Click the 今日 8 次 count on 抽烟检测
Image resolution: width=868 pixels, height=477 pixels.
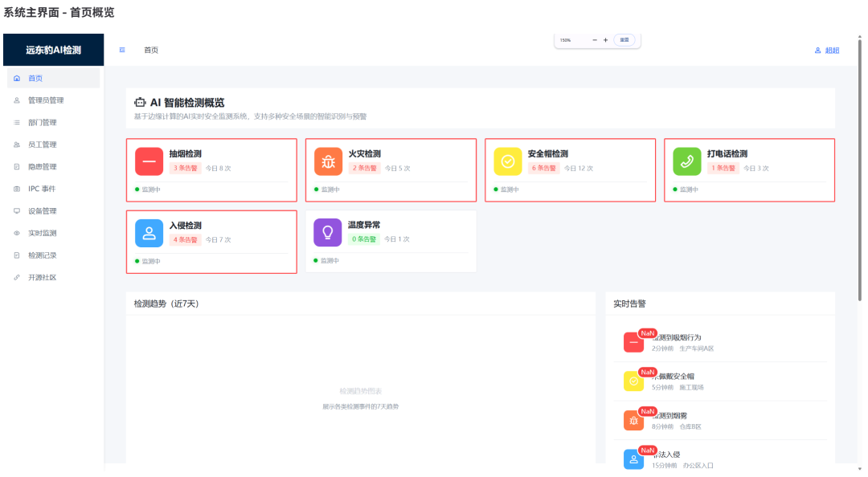click(218, 168)
